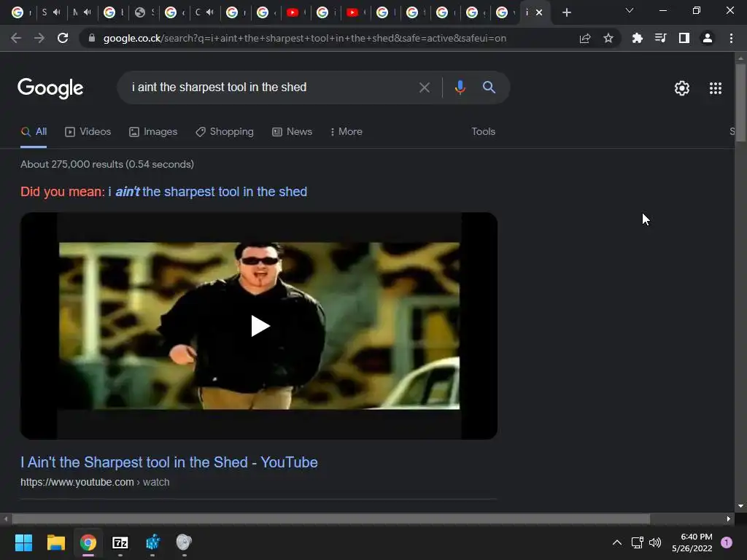Viewport: 747px width, 560px height.
Task: Open the Chrome three-dot menu
Action: coord(731,38)
